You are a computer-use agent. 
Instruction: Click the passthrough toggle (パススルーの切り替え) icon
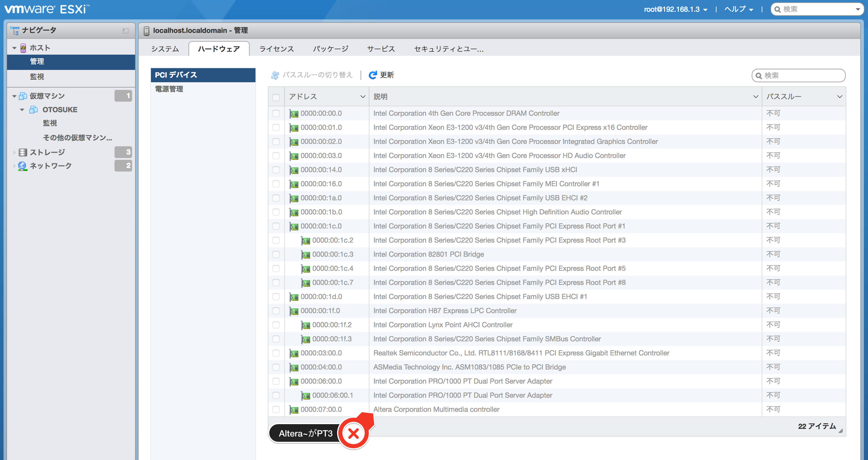click(x=275, y=75)
